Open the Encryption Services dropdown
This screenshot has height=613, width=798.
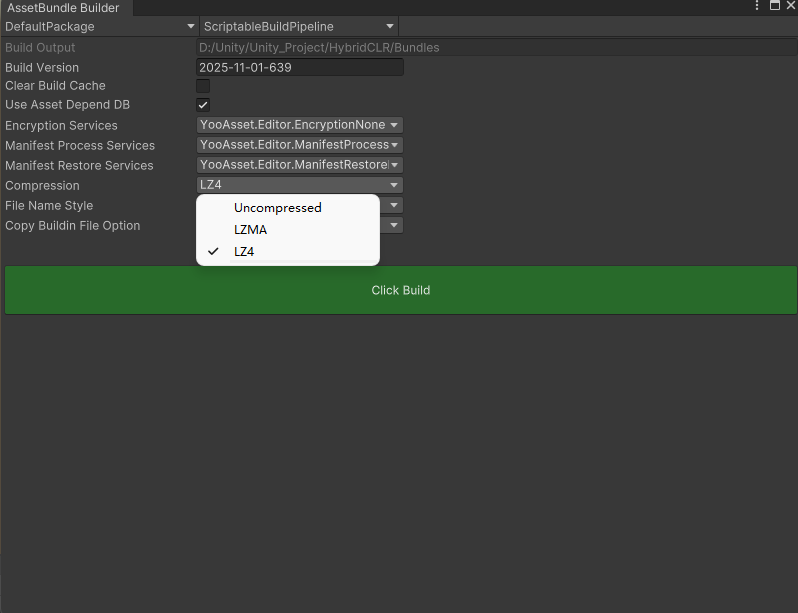[300, 125]
